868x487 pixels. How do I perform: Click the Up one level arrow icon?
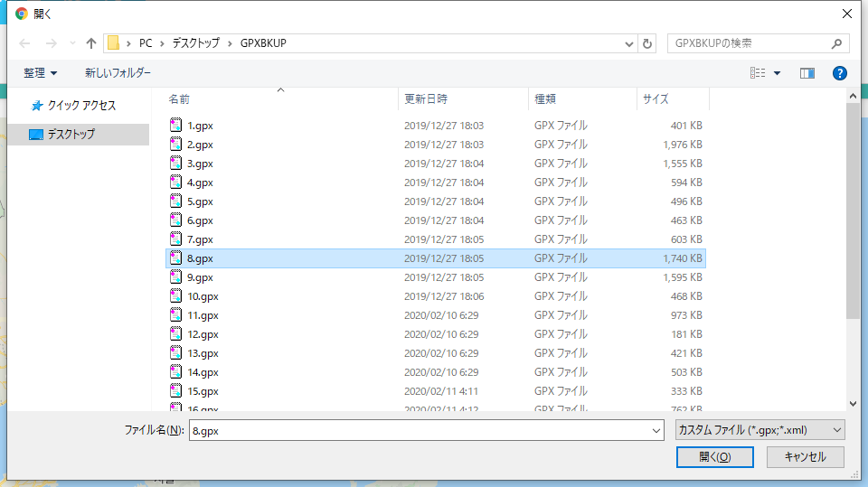tap(91, 43)
